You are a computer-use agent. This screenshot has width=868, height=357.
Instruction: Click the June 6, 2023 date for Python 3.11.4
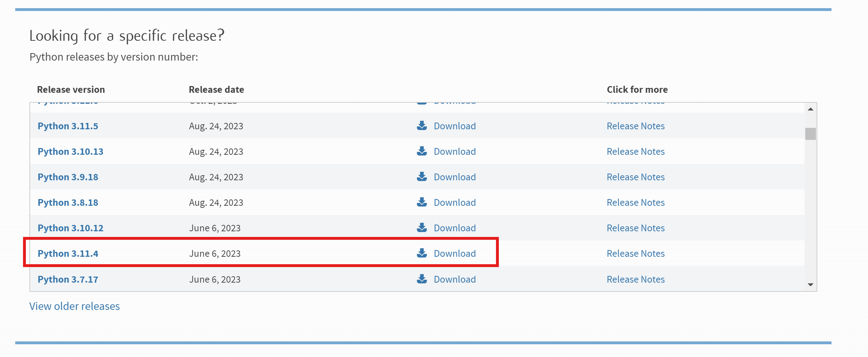(215, 254)
